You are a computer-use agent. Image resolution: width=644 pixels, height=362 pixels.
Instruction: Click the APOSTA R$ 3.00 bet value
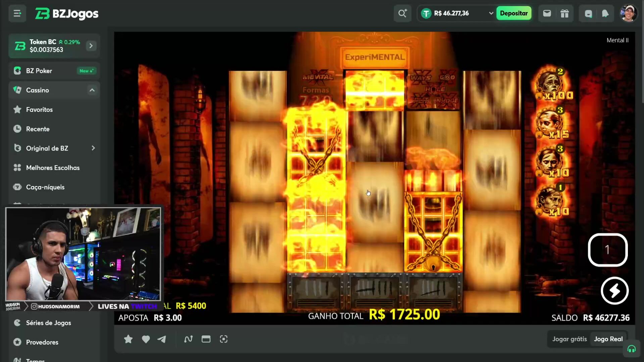pos(167,318)
